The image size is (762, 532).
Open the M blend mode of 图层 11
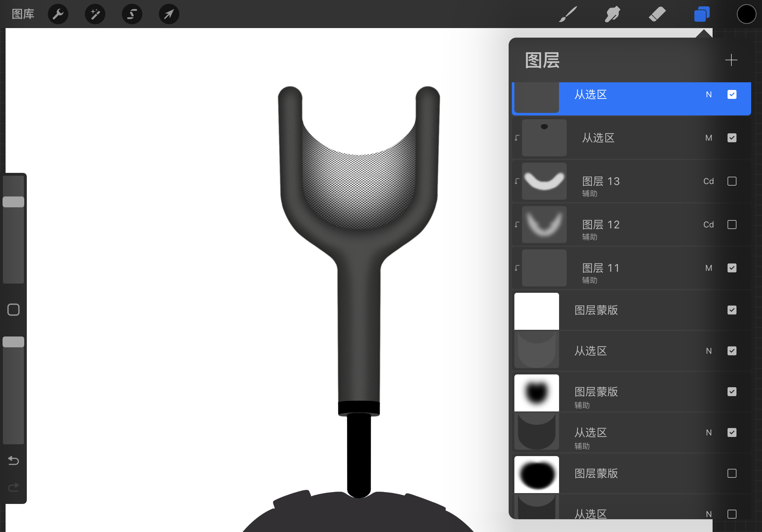(709, 268)
